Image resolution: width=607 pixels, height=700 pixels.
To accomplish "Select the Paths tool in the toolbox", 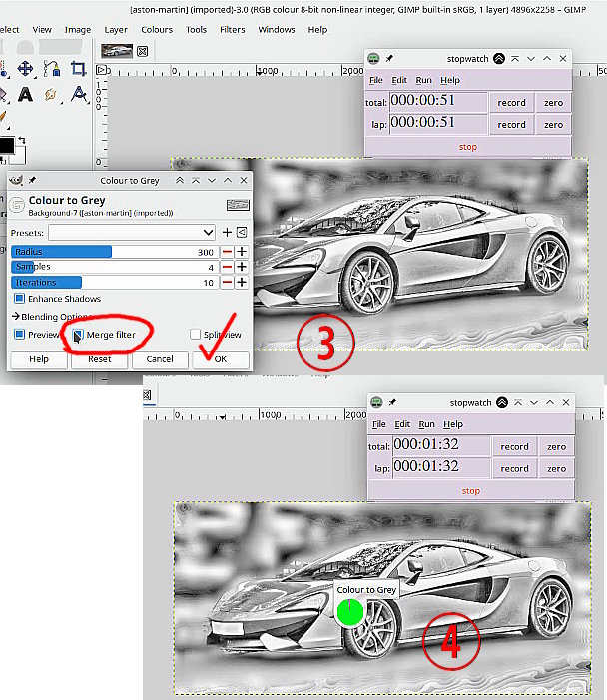I will point(52,69).
